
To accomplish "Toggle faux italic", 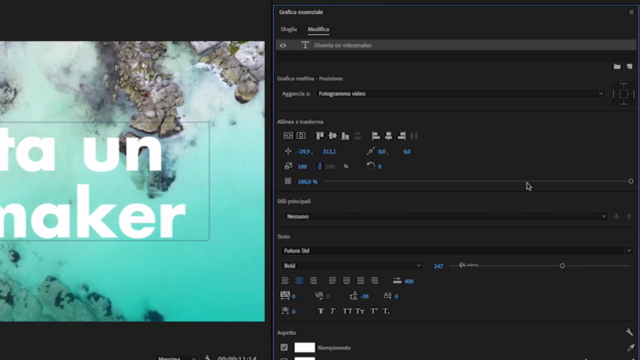I will (333, 311).
